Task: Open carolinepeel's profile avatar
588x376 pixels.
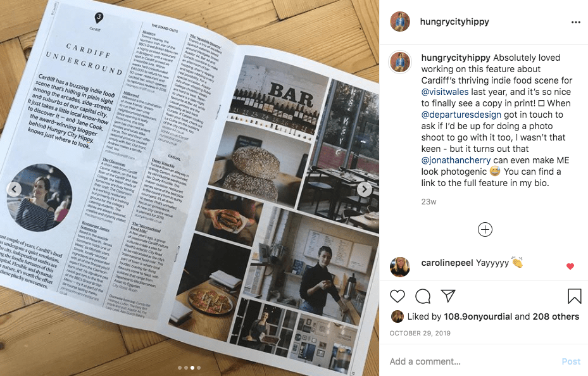Action: (x=400, y=267)
